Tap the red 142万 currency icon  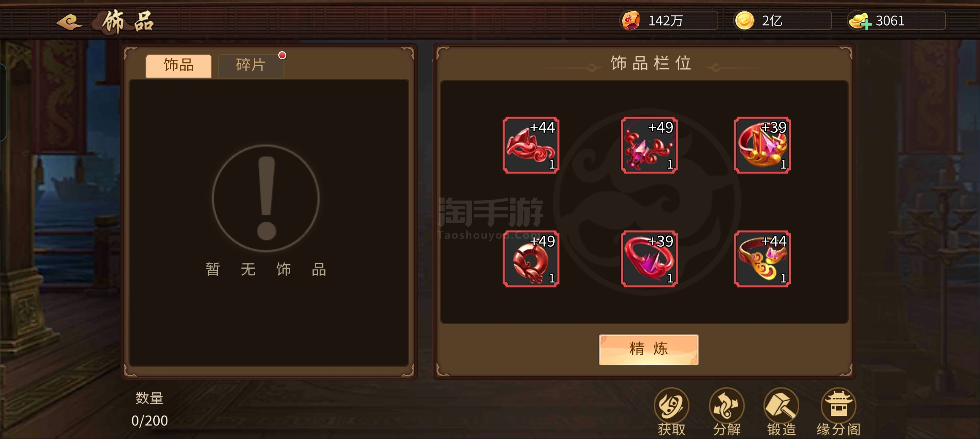[x=631, y=20]
